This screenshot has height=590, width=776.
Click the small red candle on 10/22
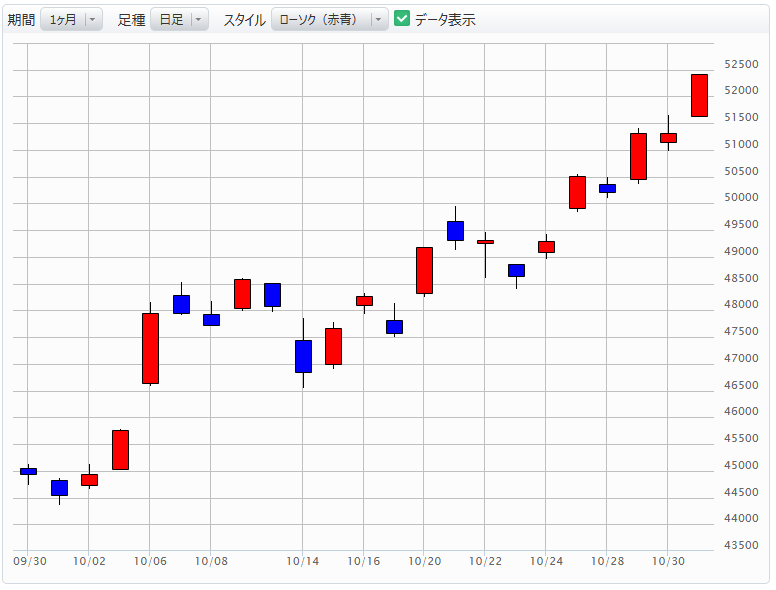tap(485, 242)
